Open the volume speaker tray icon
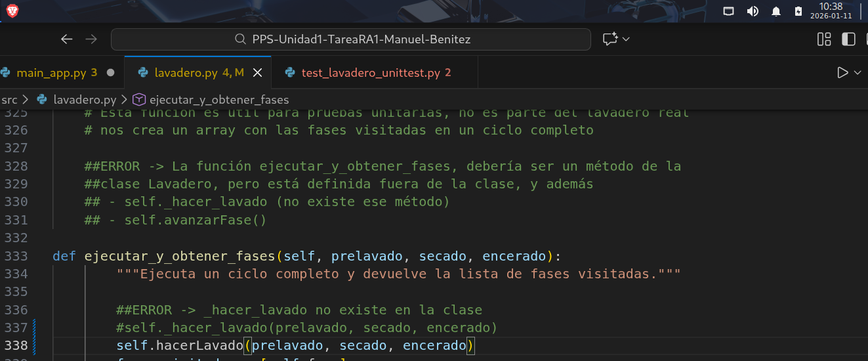 (x=753, y=11)
